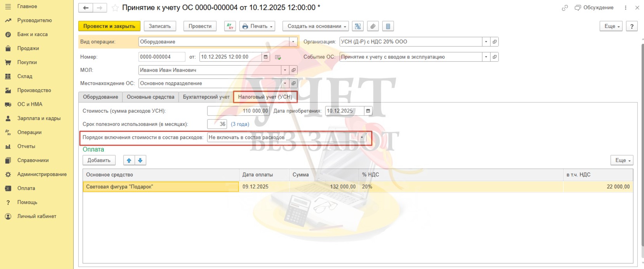Expand Порядок включения стоимости dropdown

362,137
